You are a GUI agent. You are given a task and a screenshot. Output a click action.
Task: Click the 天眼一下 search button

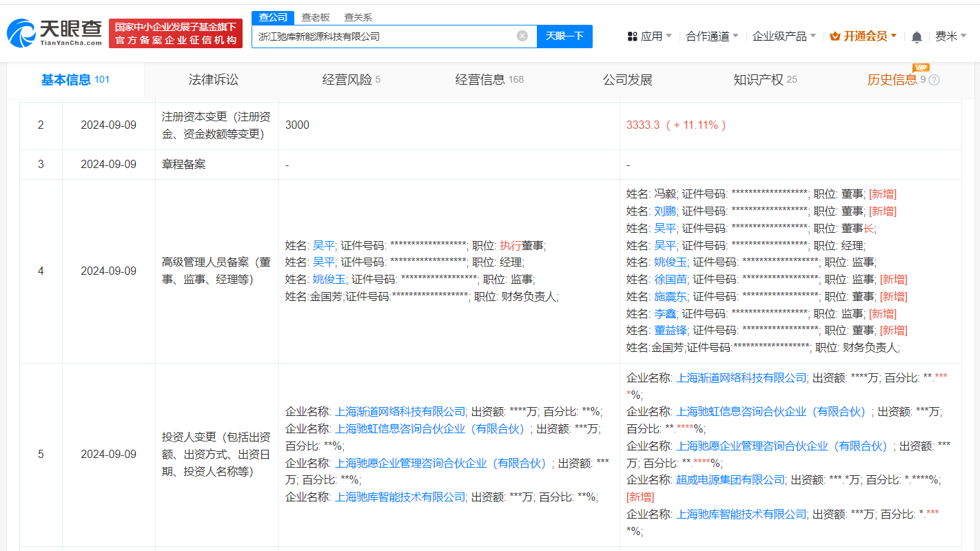coord(564,36)
